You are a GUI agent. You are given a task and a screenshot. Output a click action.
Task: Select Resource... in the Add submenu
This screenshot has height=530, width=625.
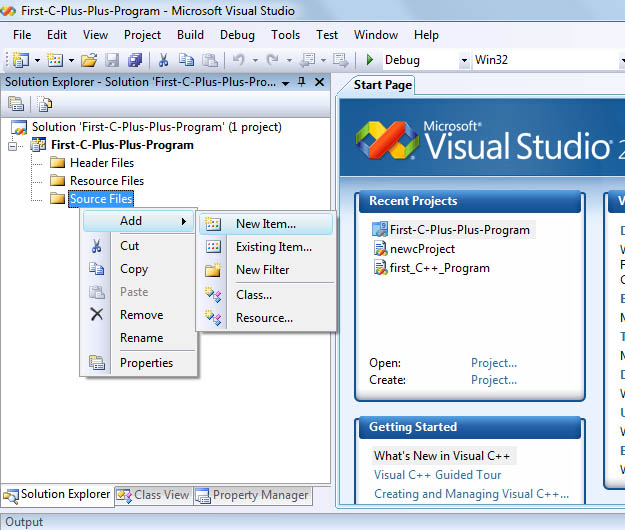tap(266, 318)
